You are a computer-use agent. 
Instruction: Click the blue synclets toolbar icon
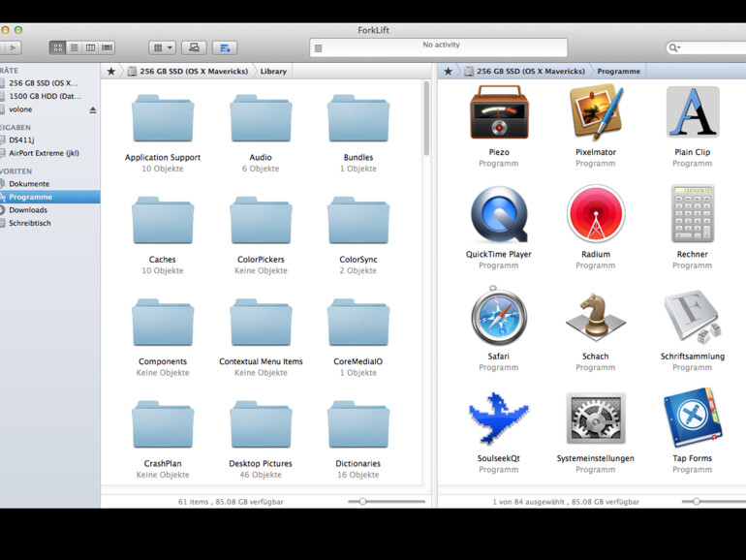(225, 47)
